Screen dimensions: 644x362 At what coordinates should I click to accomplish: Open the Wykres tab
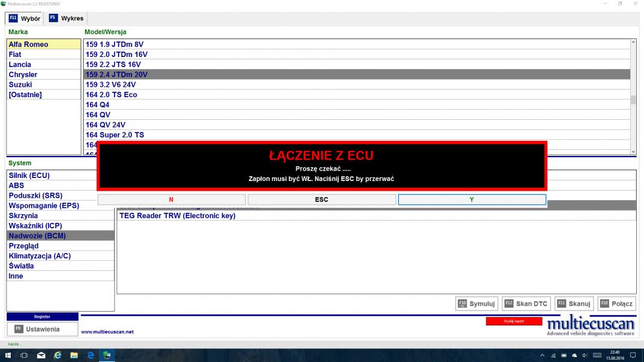click(x=66, y=19)
